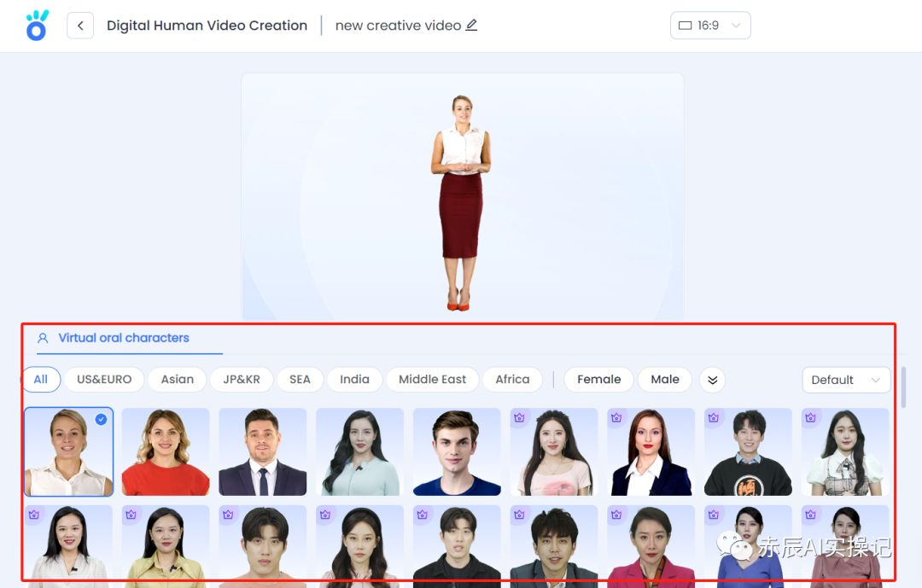
Task: Filter avatars by Female gender
Action: click(598, 379)
